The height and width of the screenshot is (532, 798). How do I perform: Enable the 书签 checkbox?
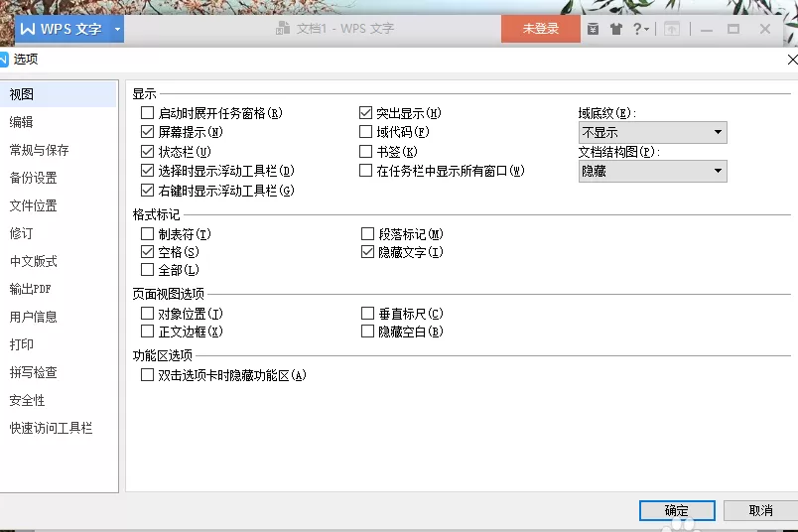tap(365, 151)
